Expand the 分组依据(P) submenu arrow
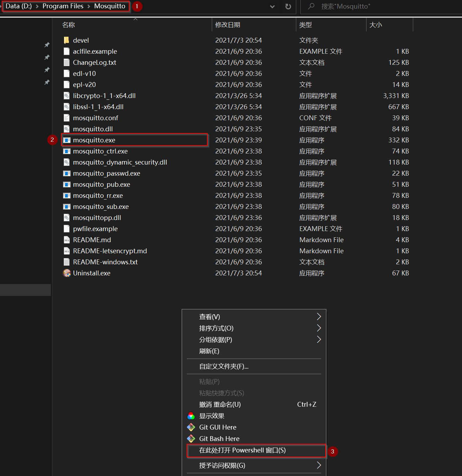The height and width of the screenshot is (476, 462). pyautogui.click(x=319, y=340)
